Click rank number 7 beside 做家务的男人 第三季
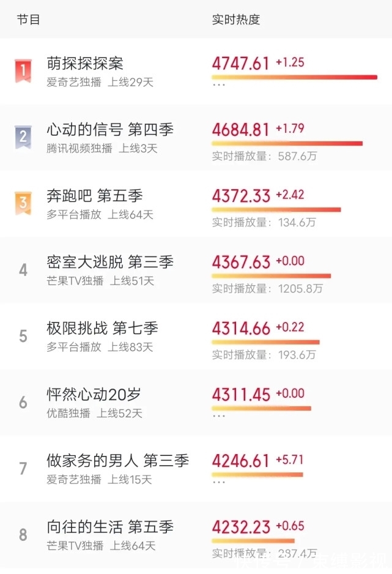This screenshot has width=392, height=574. click(x=23, y=469)
